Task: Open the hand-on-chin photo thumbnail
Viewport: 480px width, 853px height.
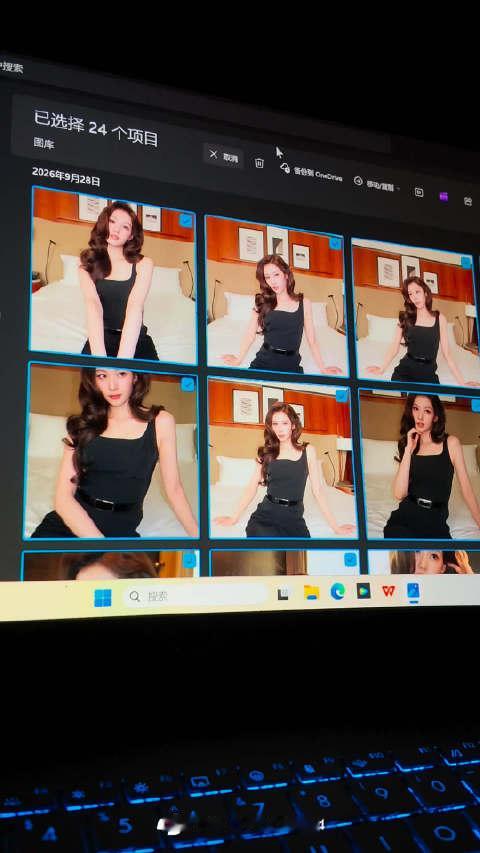Action: pos(421,465)
